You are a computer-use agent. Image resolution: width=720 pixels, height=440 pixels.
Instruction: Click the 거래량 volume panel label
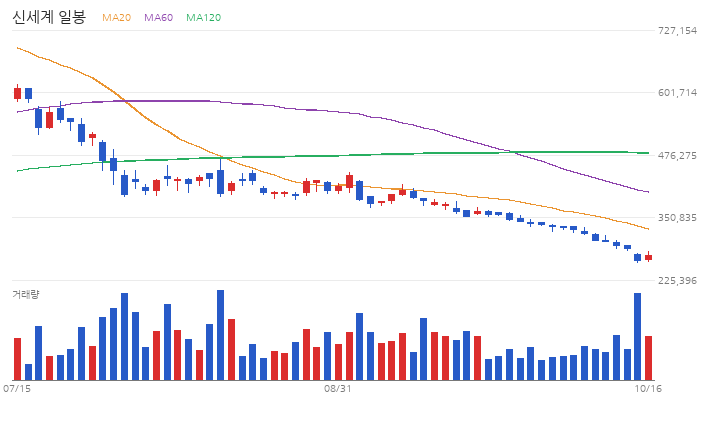(x=26, y=294)
